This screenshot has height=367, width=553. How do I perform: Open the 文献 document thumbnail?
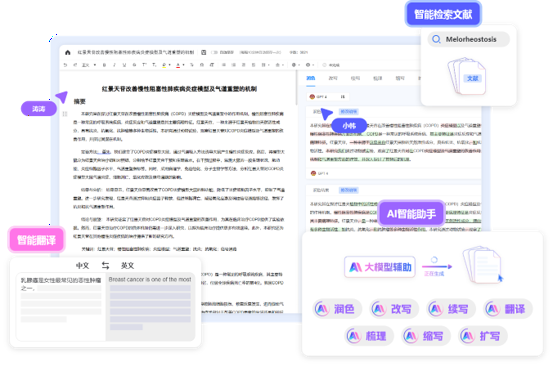coord(467,77)
